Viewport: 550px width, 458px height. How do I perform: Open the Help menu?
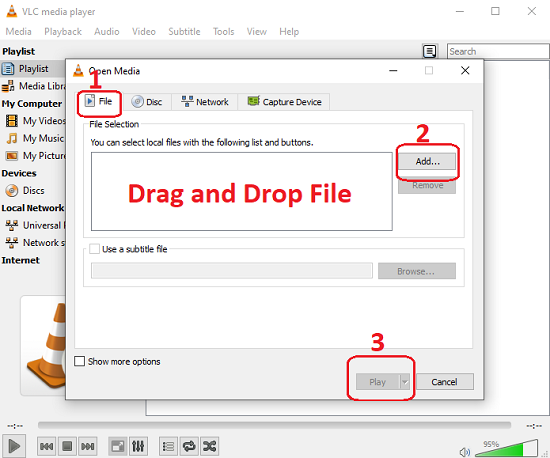point(289,32)
